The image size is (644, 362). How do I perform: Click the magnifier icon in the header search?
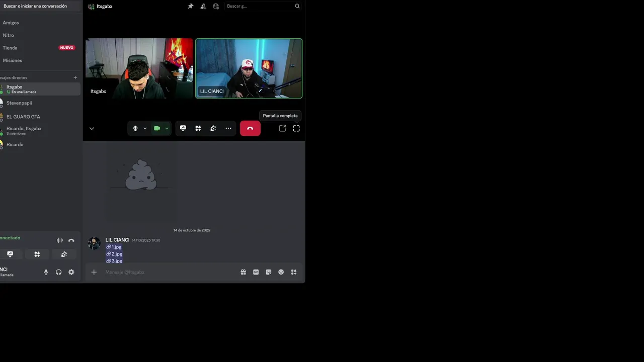tap(297, 6)
